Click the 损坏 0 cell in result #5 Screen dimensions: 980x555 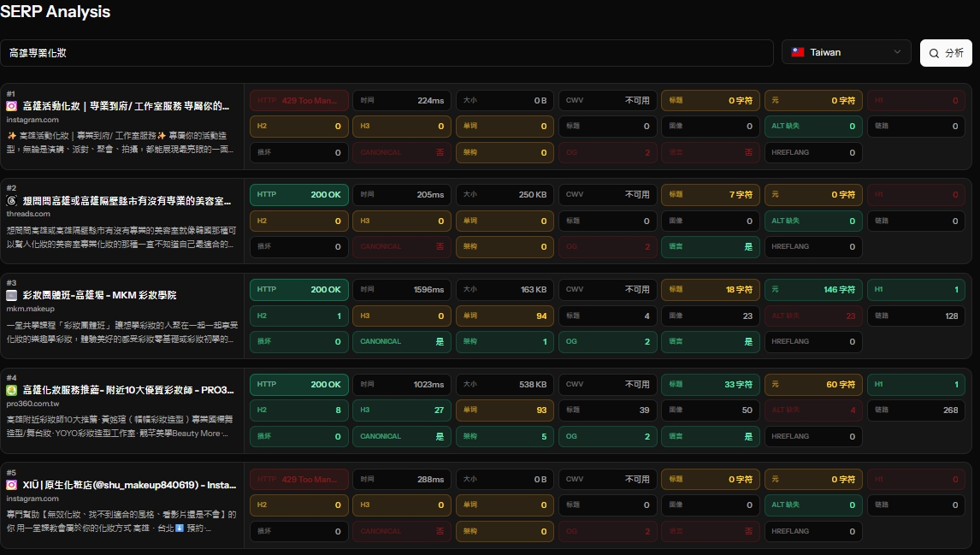298,531
